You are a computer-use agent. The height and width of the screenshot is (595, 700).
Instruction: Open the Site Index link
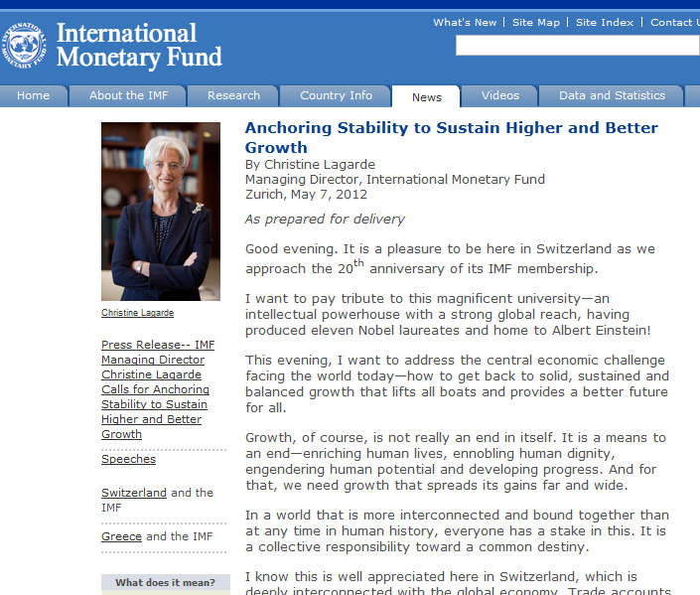pyautogui.click(x=604, y=23)
